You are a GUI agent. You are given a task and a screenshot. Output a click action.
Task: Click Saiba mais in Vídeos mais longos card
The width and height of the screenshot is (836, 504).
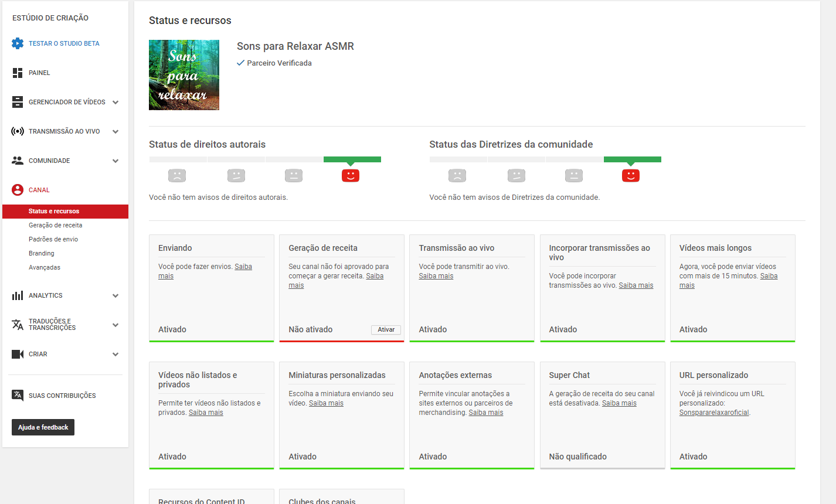(769, 276)
